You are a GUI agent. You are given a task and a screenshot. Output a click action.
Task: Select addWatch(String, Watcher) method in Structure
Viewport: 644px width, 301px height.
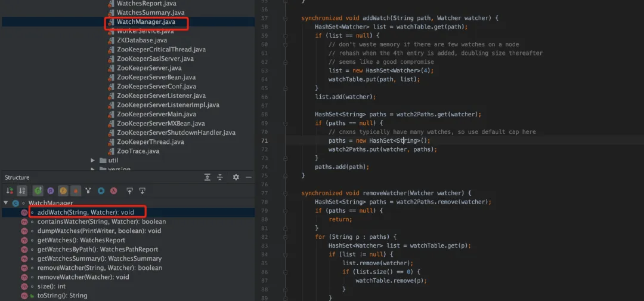click(85, 212)
